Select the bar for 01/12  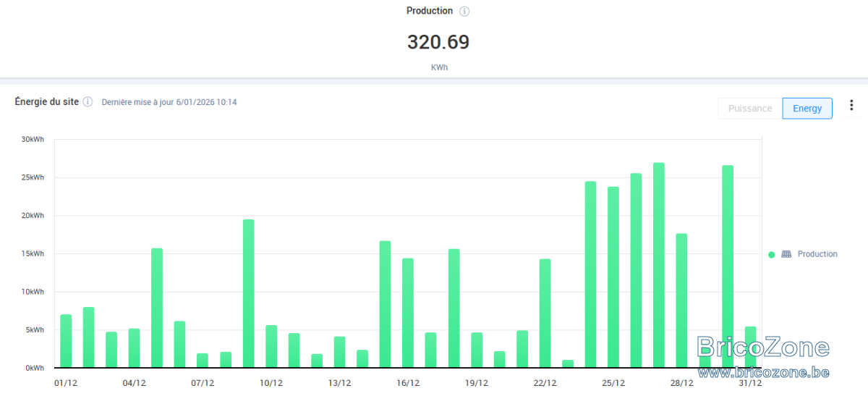[66, 341]
